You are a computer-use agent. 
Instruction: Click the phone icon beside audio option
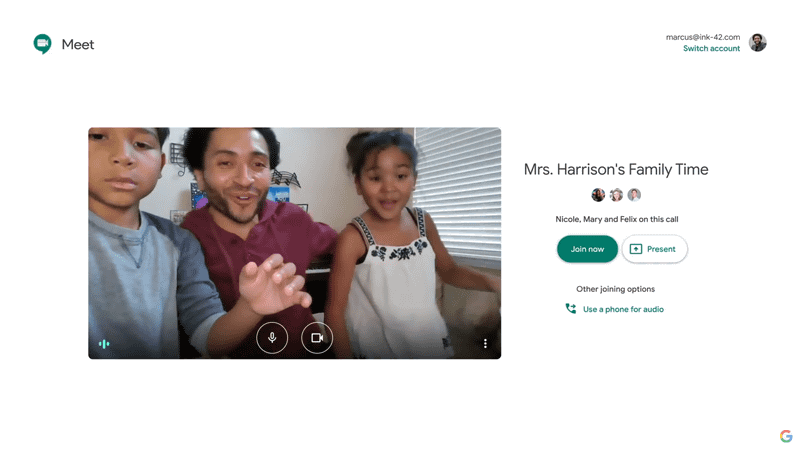(570, 309)
